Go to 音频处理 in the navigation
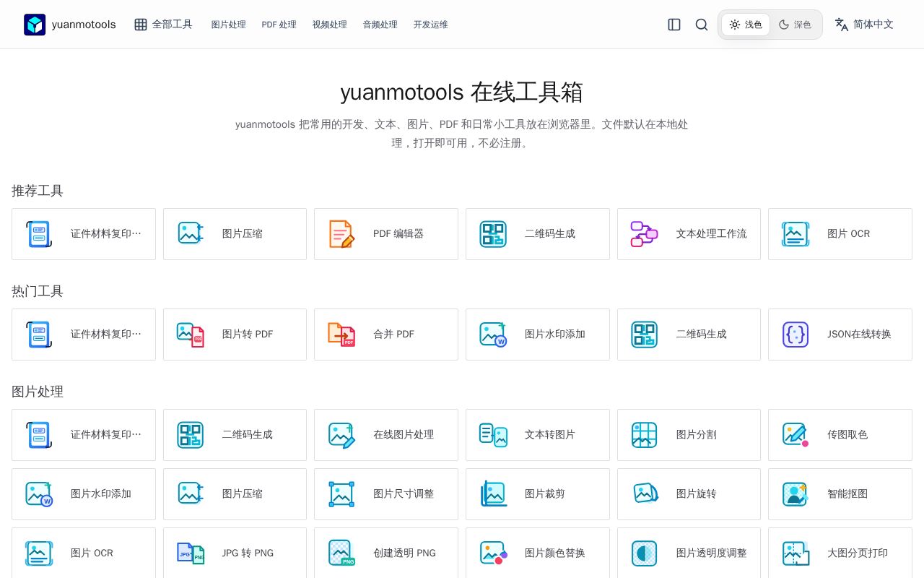 click(x=380, y=25)
